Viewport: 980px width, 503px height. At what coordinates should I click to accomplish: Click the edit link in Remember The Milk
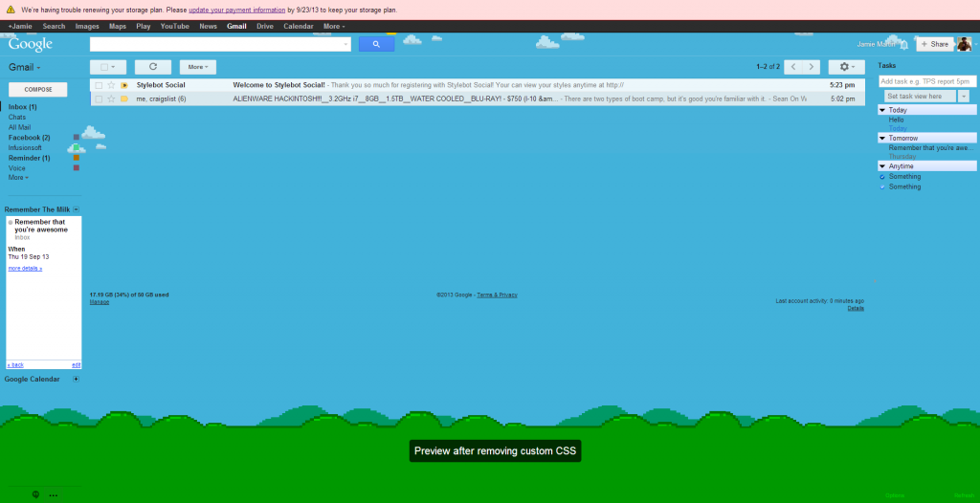[77, 364]
